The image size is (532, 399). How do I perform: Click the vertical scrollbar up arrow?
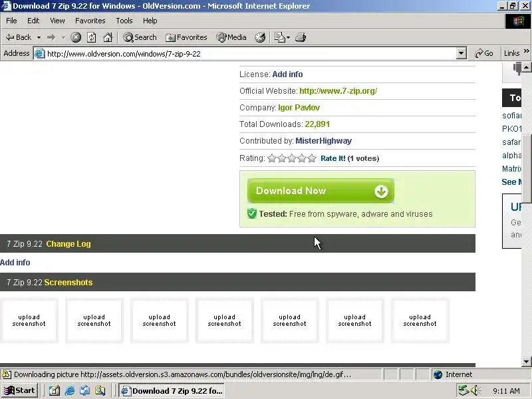point(526,67)
